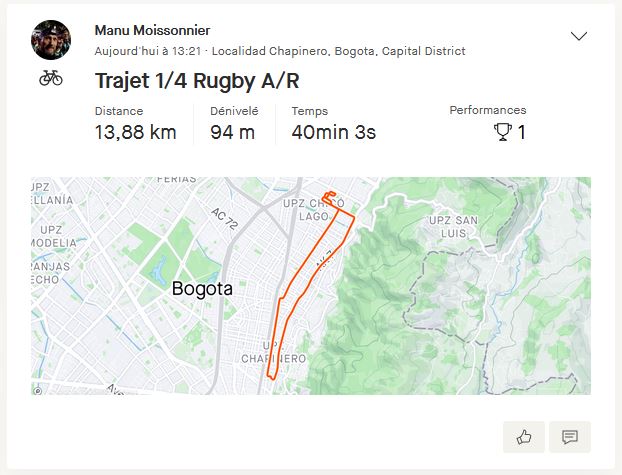Click the Bogota label on the map
The height and width of the screenshot is (475, 622).
point(202,289)
